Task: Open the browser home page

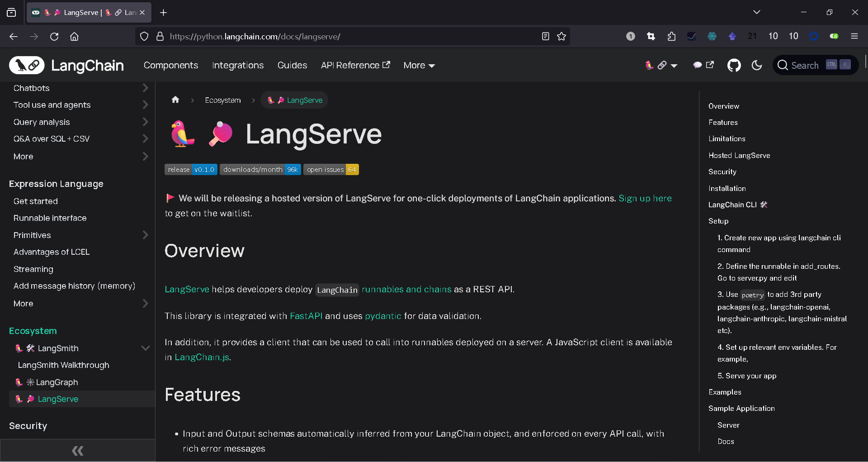Action: pos(75,37)
